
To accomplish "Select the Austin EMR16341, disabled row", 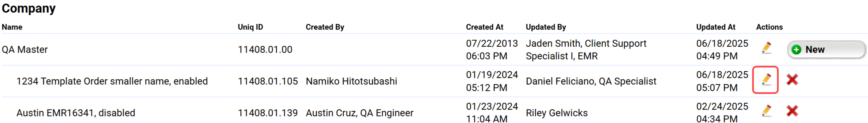I will click(76, 113).
